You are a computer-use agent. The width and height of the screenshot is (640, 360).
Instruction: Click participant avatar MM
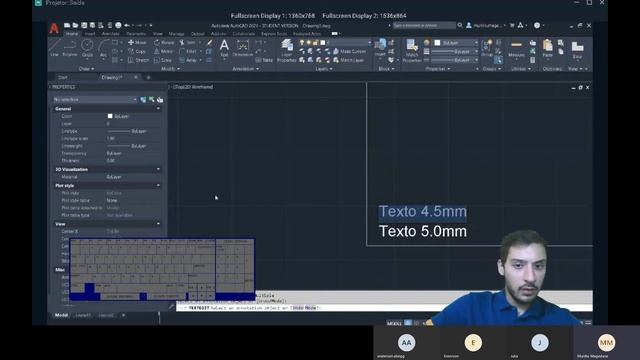[606, 342]
